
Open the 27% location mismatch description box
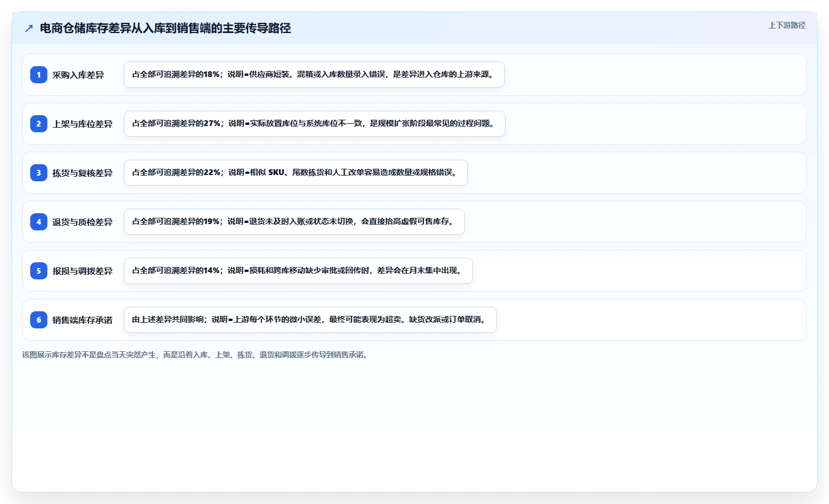point(314,124)
